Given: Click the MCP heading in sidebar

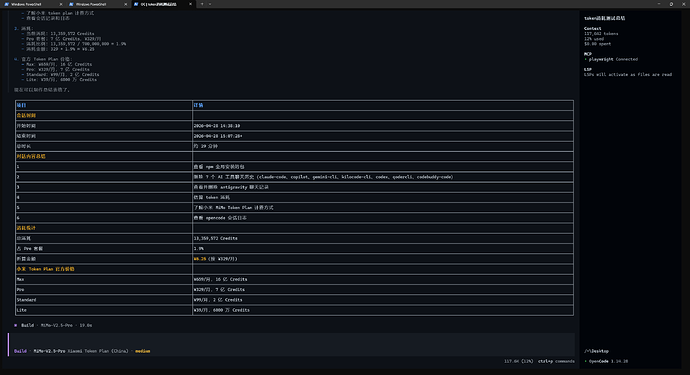Looking at the screenshot, I should 588,54.
